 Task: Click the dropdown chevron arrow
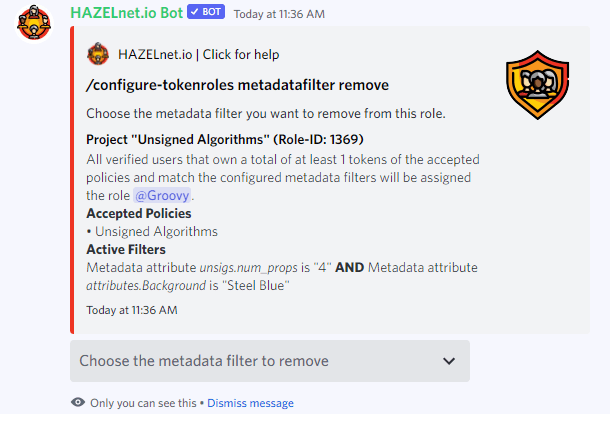coord(449,361)
